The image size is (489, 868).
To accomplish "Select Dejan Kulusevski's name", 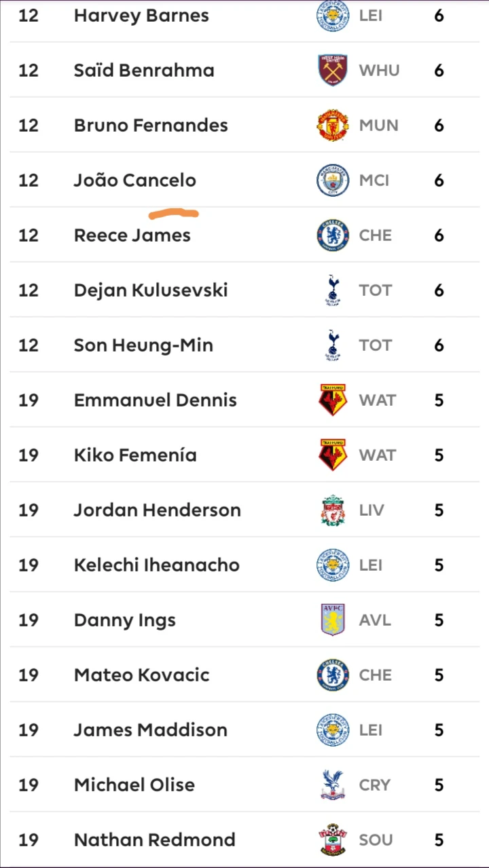I will click(x=151, y=290).
